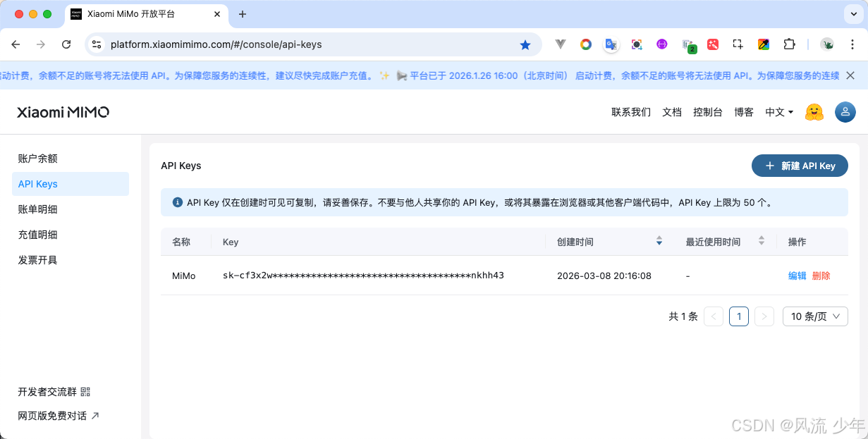Open 账单明细 in the sidebar

[38, 209]
